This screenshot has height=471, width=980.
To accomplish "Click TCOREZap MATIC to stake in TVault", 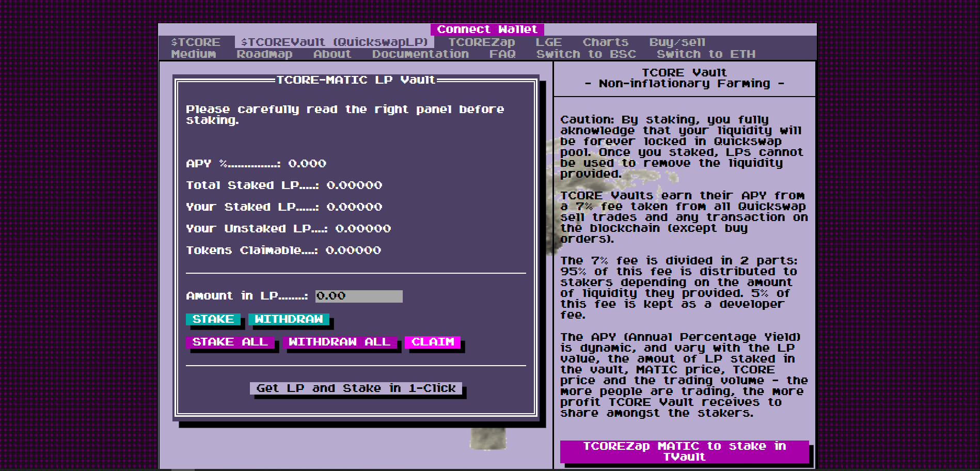I will [684, 451].
